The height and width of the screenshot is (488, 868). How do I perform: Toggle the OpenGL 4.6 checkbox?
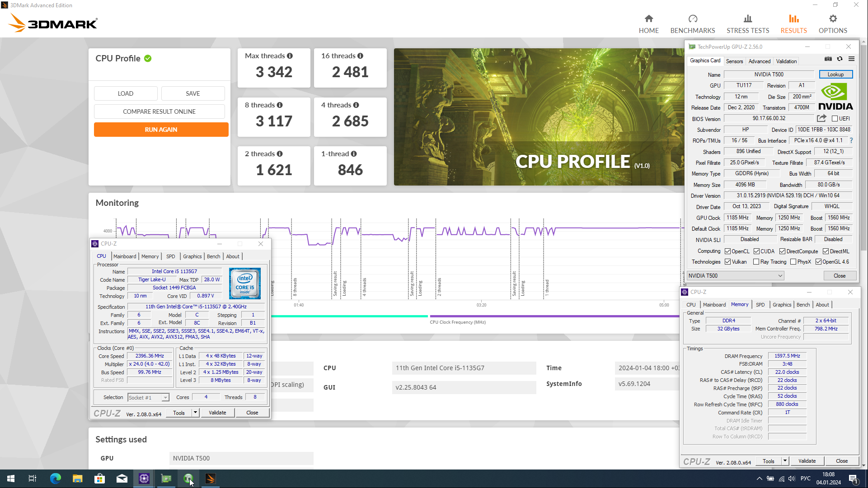818,262
